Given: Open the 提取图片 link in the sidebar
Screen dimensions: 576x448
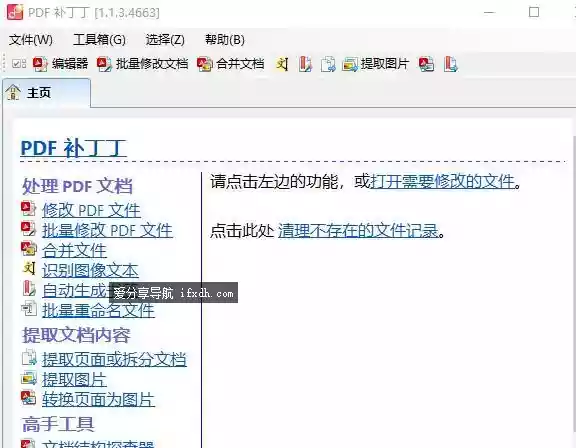Looking at the screenshot, I should 74,380.
